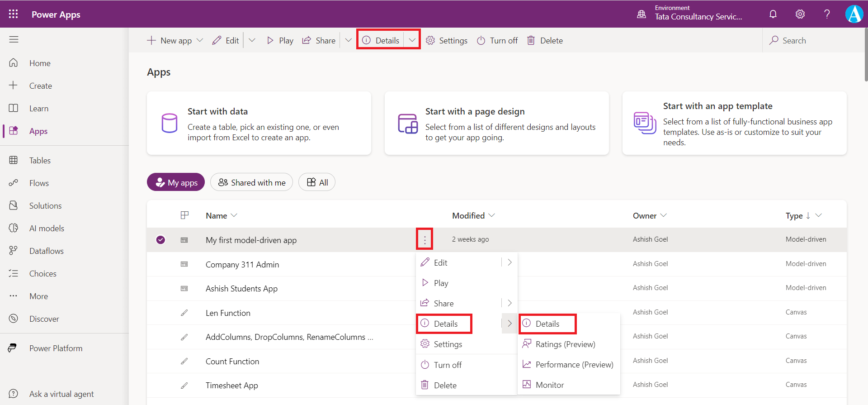Switch filter to Shared with me
Image resolution: width=868 pixels, height=405 pixels.
pyautogui.click(x=252, y=182)
